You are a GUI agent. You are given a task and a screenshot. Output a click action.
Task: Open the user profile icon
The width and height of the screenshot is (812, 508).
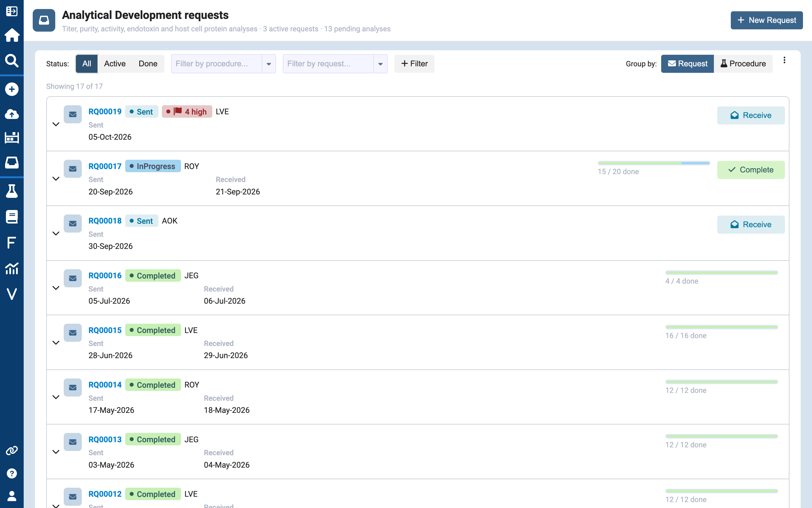click(12, 496)
